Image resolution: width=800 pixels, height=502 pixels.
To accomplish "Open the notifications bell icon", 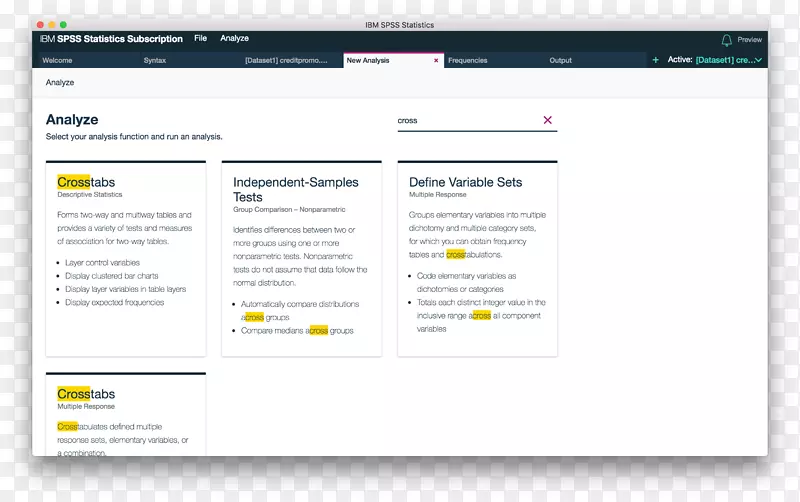I will (x=727, y=40).
